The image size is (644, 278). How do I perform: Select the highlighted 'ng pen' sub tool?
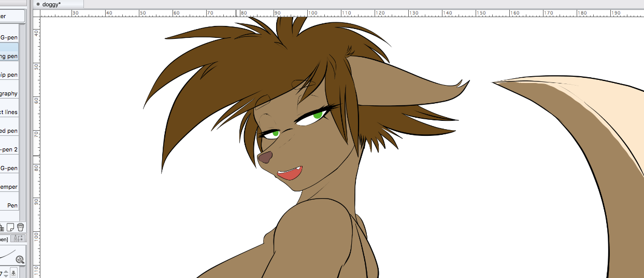pyautogui.click(x=9, y=52)
